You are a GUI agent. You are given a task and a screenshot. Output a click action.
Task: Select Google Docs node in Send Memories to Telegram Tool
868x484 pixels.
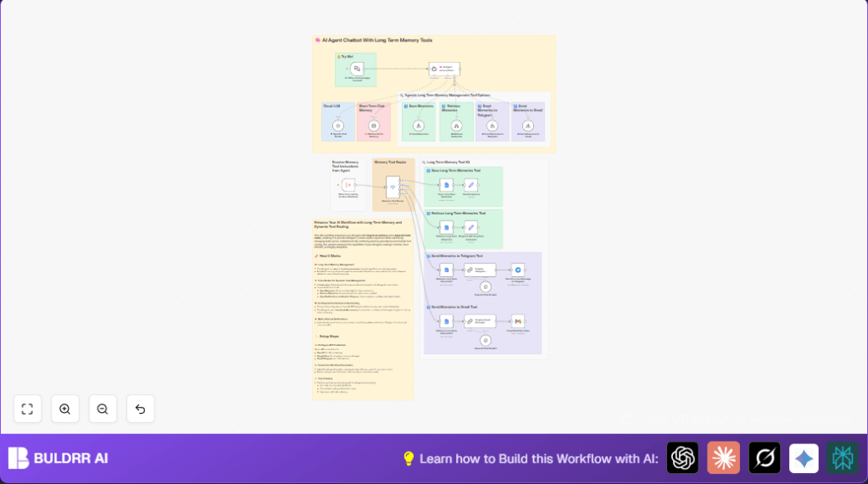pos(446,270)
